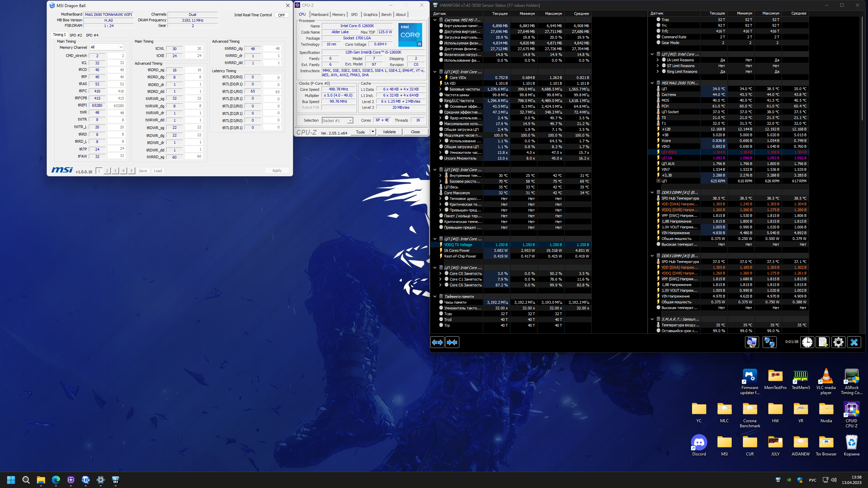The height and width of the screenshot is (488, 868).
Task: Click HWiNFO collapse columns arrows icon
Action: 452,342
